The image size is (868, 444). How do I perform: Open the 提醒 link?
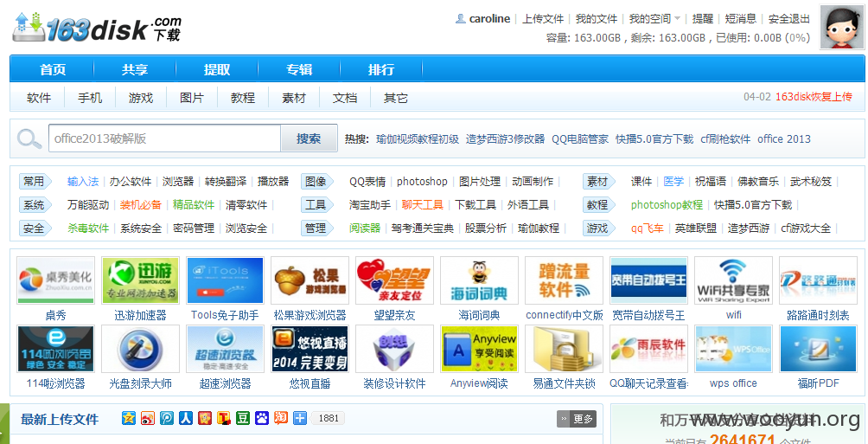[703, 19]
